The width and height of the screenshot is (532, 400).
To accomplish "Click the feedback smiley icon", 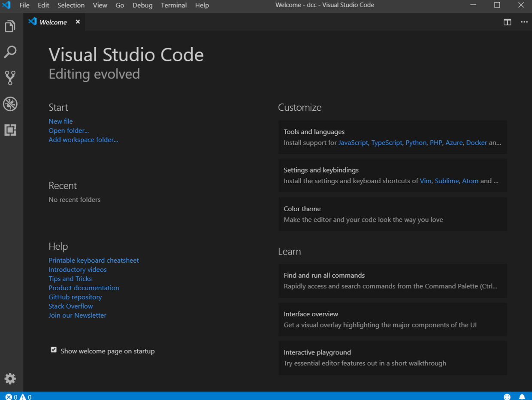I will [507, 397].
